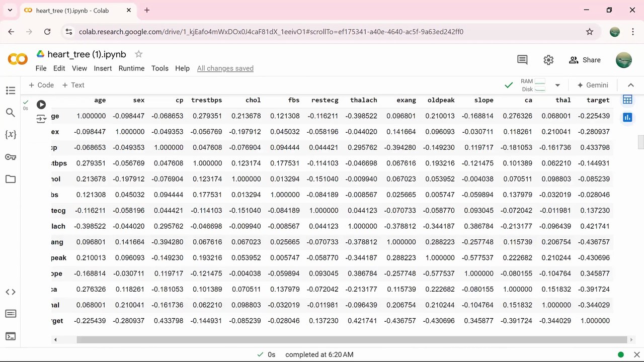Click the page vertical scrollbar thumb
Image resolution: width=644 pixels, height=362 pixels.
click(640, 142)
